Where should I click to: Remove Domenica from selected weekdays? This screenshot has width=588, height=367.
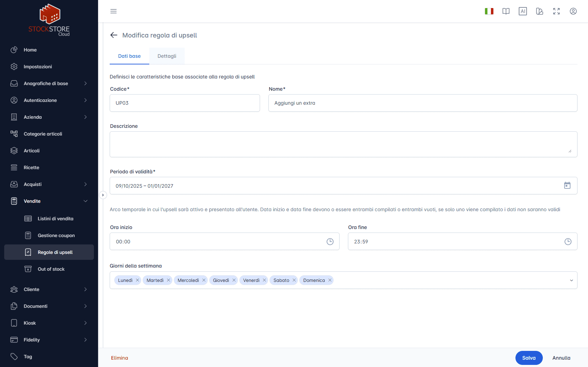click(x=330, y=280)
